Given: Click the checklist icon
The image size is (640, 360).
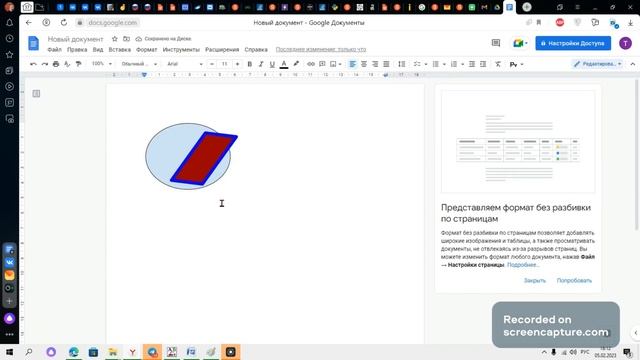Looking at the screenshot, I should pos(417,64).
